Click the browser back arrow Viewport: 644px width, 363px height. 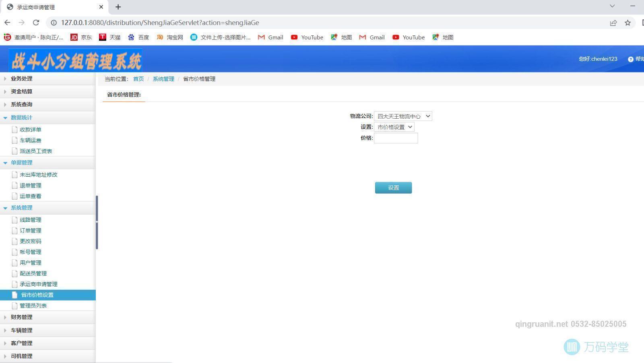(x=7, y=23)
